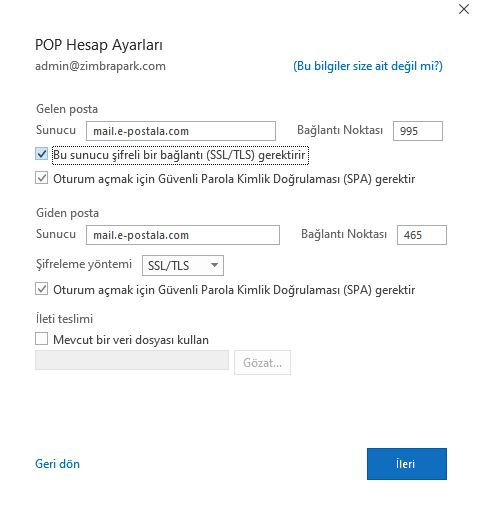Click the 'Bu sunucu şifreli bir bağlantı' label
Viewport: 480px width, 513px height.
(x=180, y=155)
